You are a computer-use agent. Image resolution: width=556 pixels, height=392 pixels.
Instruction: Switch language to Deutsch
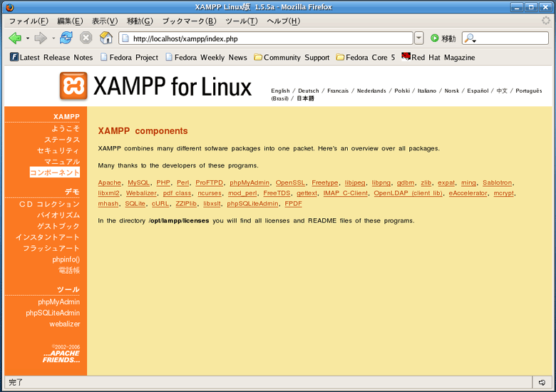(308, 91)
